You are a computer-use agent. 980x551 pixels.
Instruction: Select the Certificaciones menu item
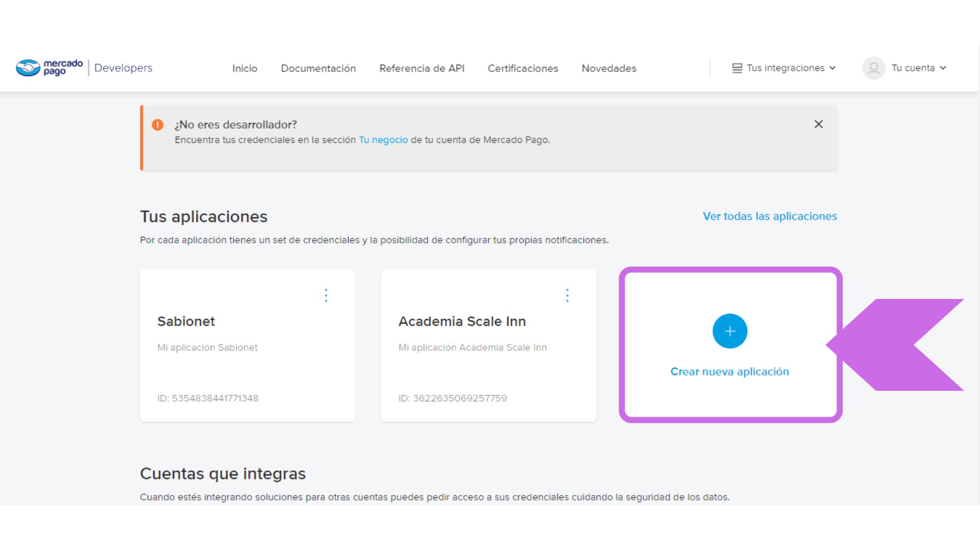pos(523,68)
